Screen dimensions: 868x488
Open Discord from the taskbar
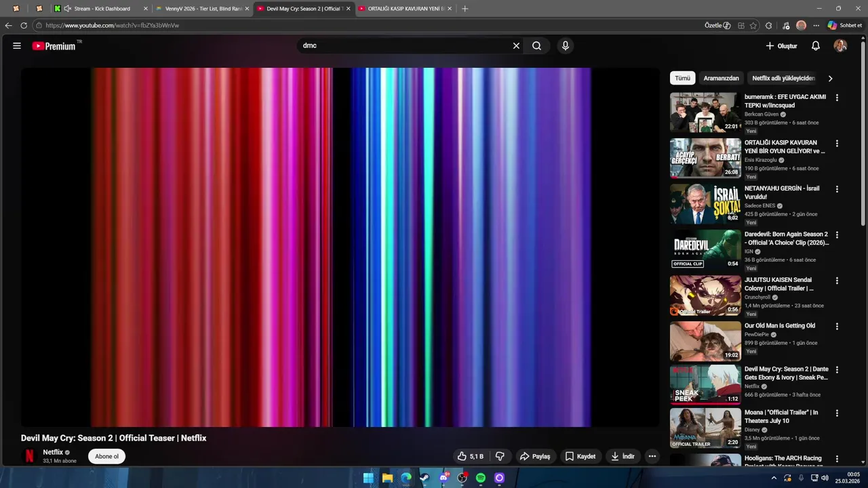443,478
